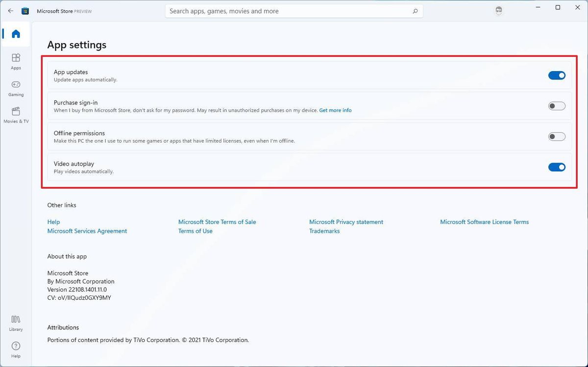Turn on Offline permissions toggle
Viewport: 588px width, 367px height.
click(557, 137)
